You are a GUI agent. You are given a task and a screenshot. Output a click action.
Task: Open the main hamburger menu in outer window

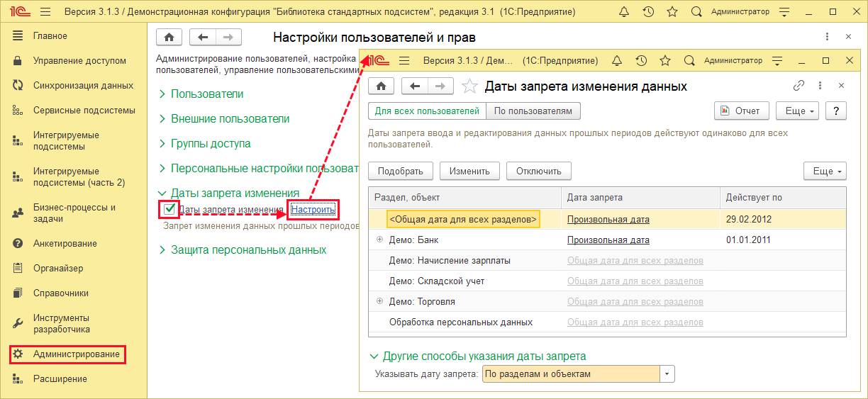pos(45,12)
